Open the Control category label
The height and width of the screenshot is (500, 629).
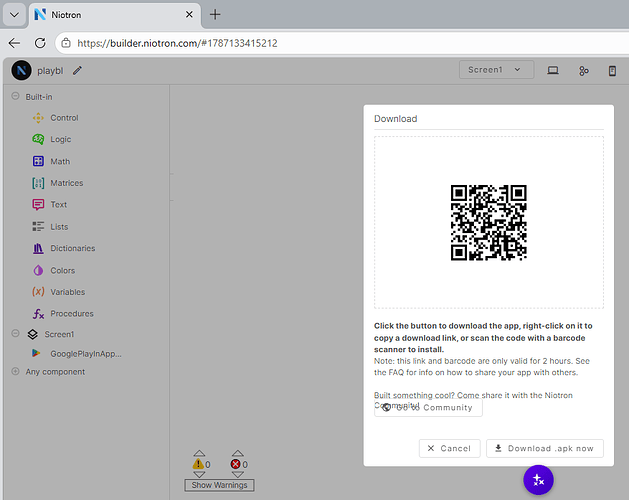click(x=64, y=118)
